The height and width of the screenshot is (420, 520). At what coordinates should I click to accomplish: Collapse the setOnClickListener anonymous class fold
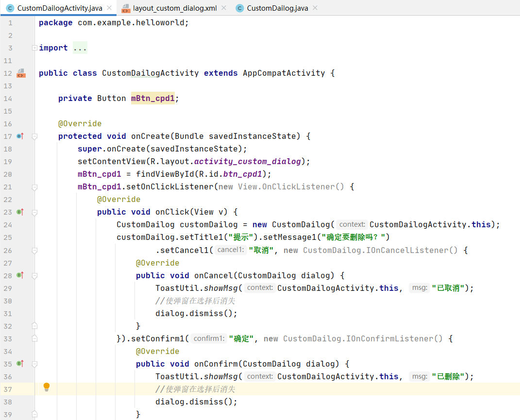click(x=34, y=187)
